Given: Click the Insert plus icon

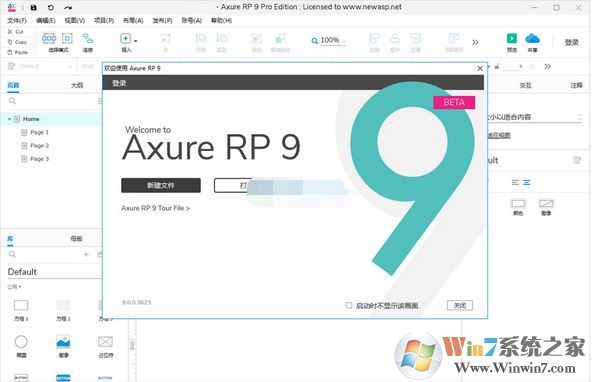Looking at the screenshot, I should tap(125, 38).
